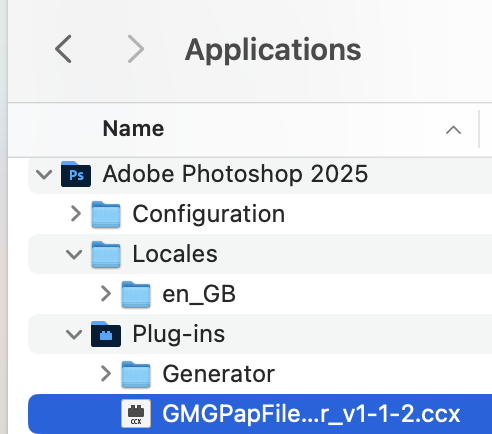This screenshot has height=434, width=492.
Task: Expand the Generator folder
Action: (106, 374)
